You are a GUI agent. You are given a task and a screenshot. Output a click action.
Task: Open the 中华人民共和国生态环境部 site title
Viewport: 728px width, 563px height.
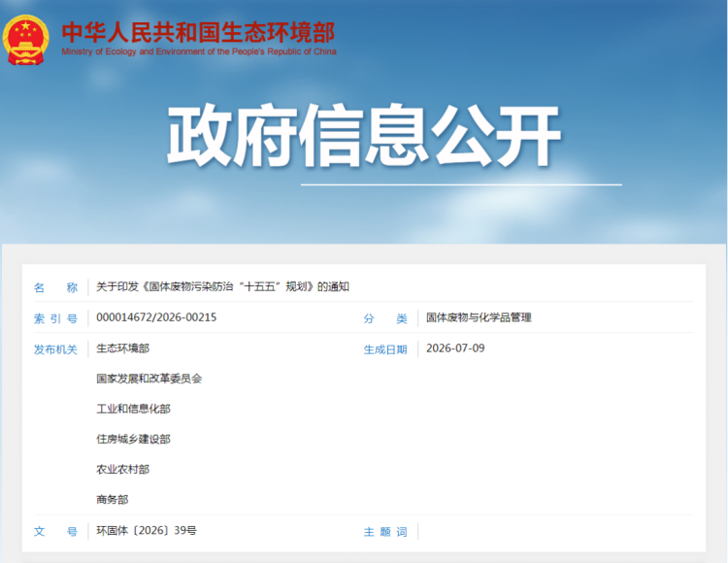click(198, 32)
